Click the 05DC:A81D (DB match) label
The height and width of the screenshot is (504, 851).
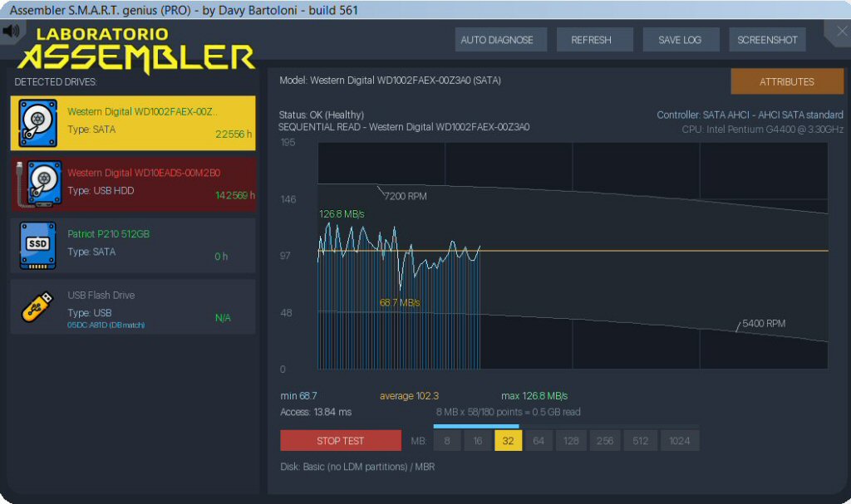click(106, 325)
